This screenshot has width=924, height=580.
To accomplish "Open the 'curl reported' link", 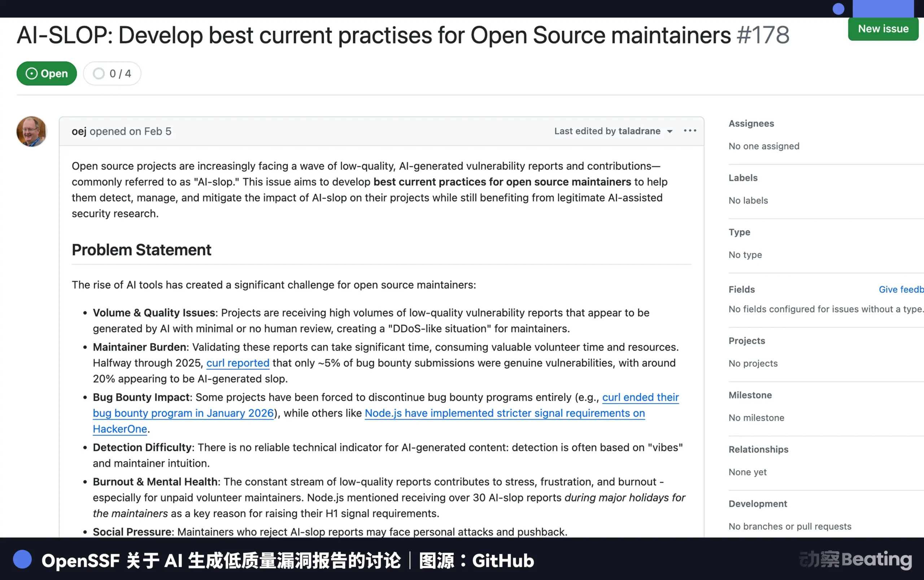I will 238,363.
